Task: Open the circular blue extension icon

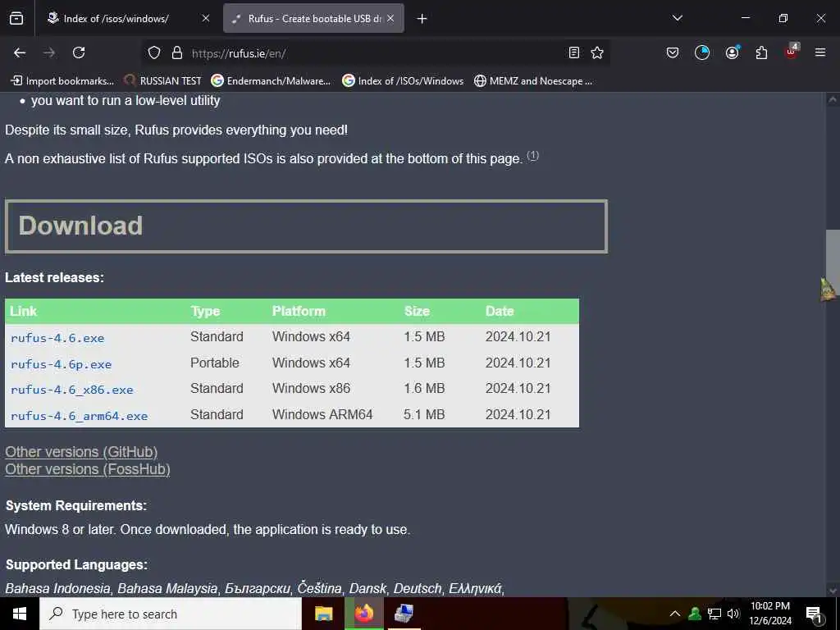Action: click(702, 52)
